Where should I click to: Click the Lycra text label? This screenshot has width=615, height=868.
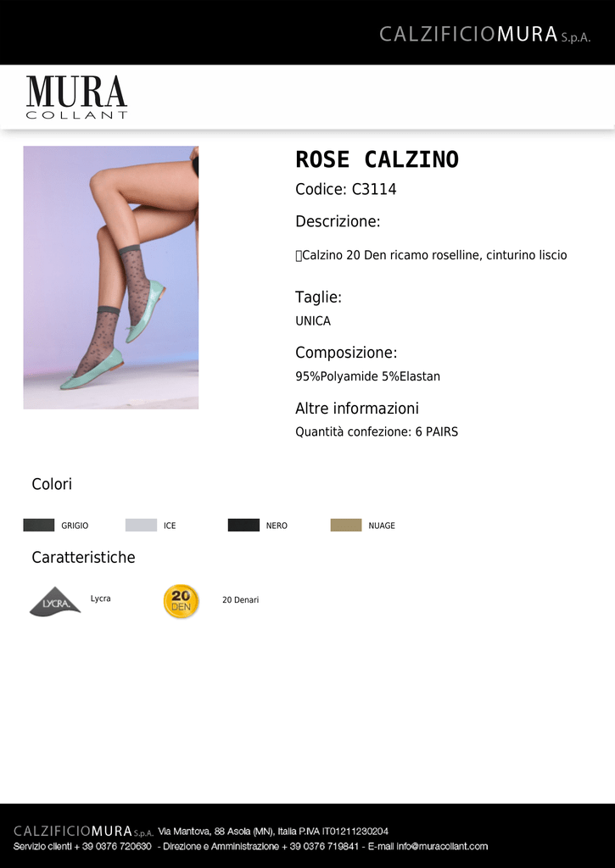point(100,598)
